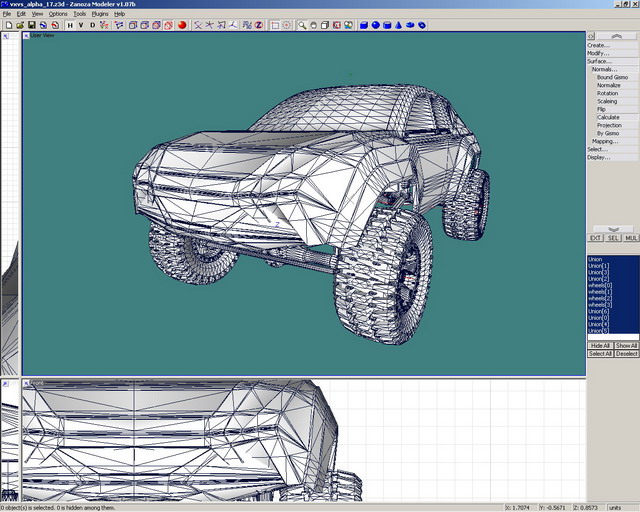
Task: Toggle the SEL mode button
Action: 613,238
